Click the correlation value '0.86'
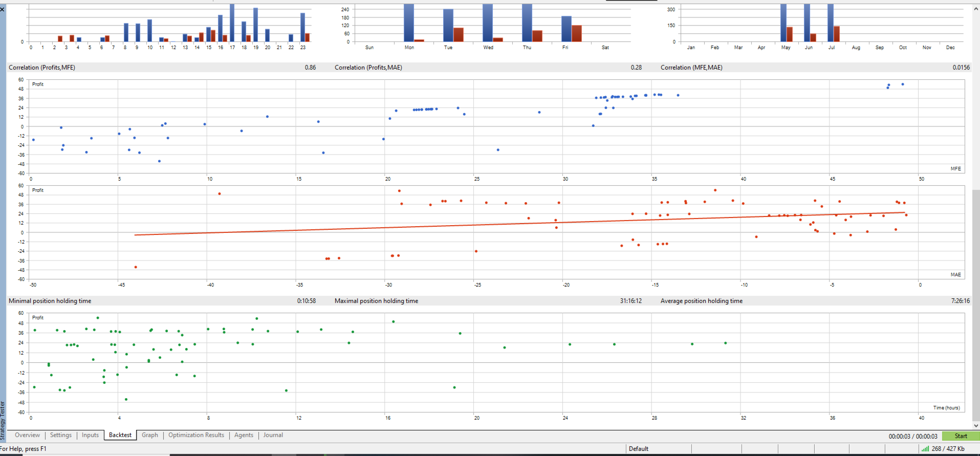Screen dimensions: 980x456 310,68
